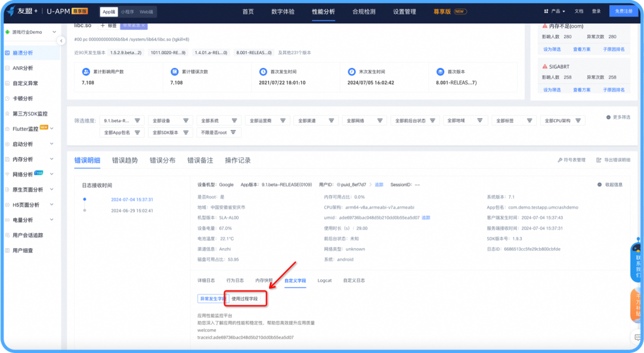
Task: Expand the 网络分析 sidebar section
Action: pyautogui.click(x=52, y=175)
